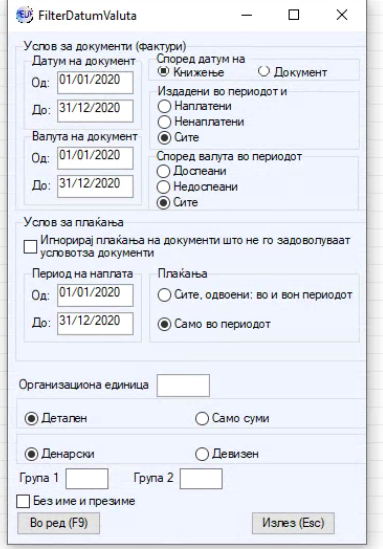Click the Група 2 text field

click(x=201, y=479)
